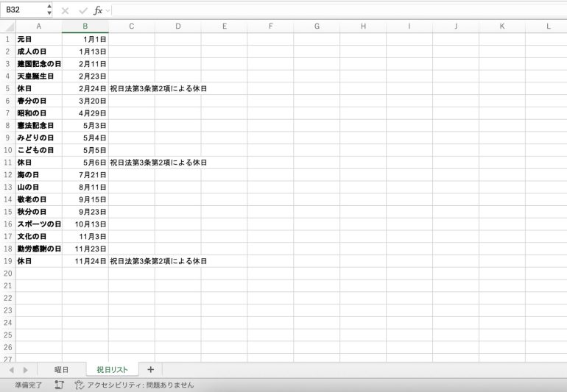The width and height of the screenshot is (567, 392).
Task: Click cell containing 秋分の日
Action: 39,212
